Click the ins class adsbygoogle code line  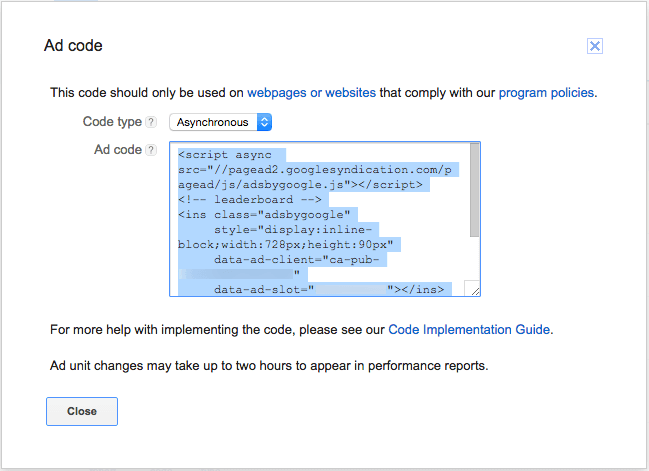[x=264, y=215]
